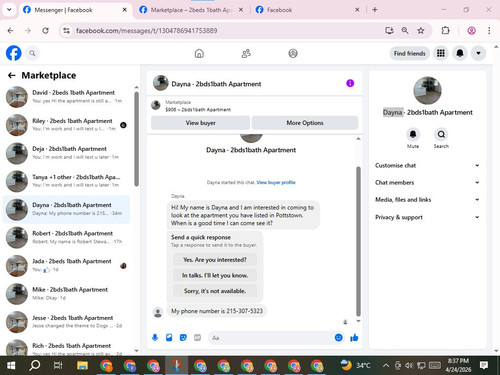Click the chat list scrollbar

(x=136, y=139)
